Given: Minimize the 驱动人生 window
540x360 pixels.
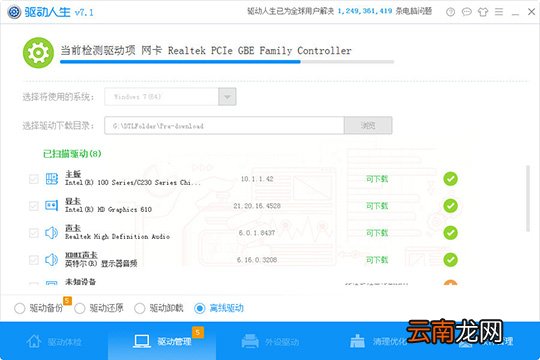Looking at the screenshot, I should (515, 13).
